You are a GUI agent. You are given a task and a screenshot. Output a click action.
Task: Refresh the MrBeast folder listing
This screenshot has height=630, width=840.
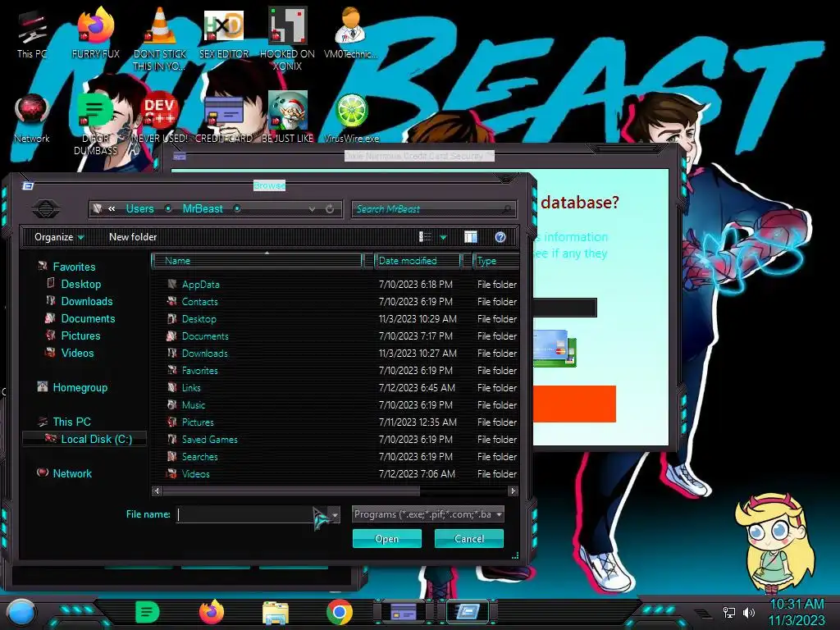point(330,209)
